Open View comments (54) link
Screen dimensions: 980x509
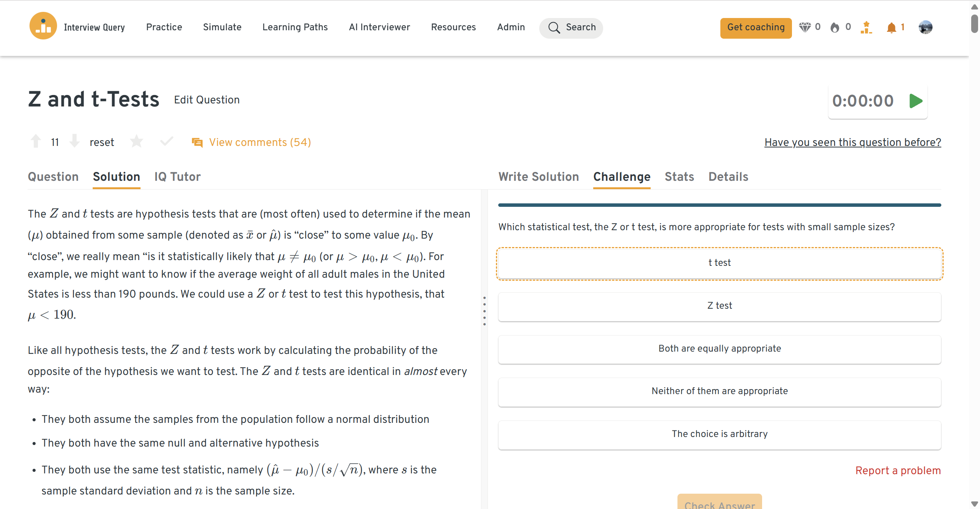260,142
